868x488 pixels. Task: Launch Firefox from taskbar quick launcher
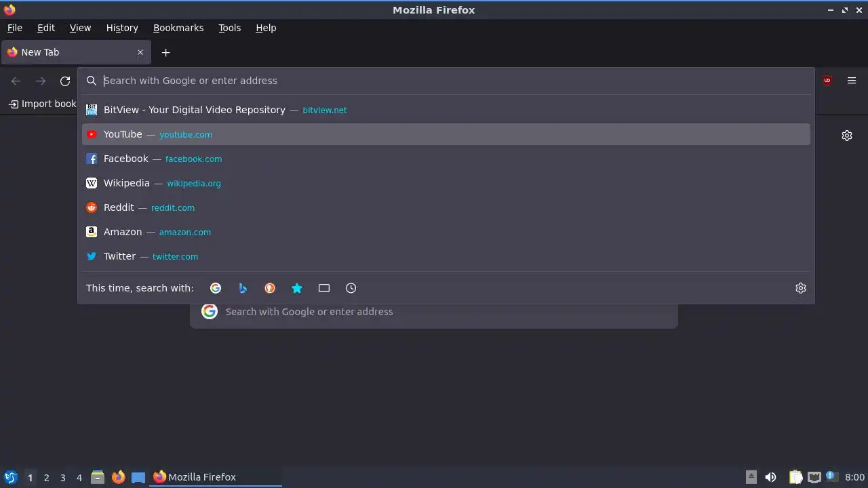pyautogui.click(x=118, y=477)
